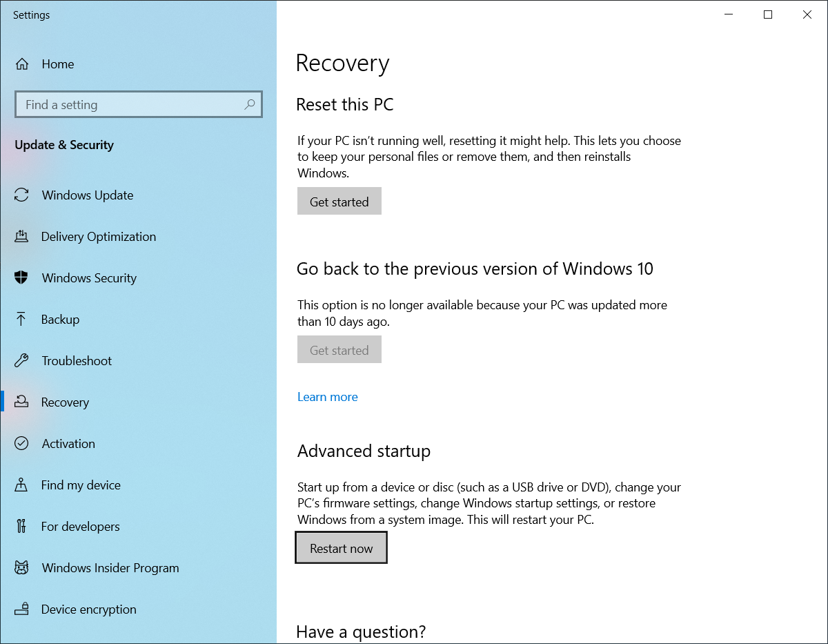
Task: Click the Windows Insider Program cat icon
Action: 22,568
